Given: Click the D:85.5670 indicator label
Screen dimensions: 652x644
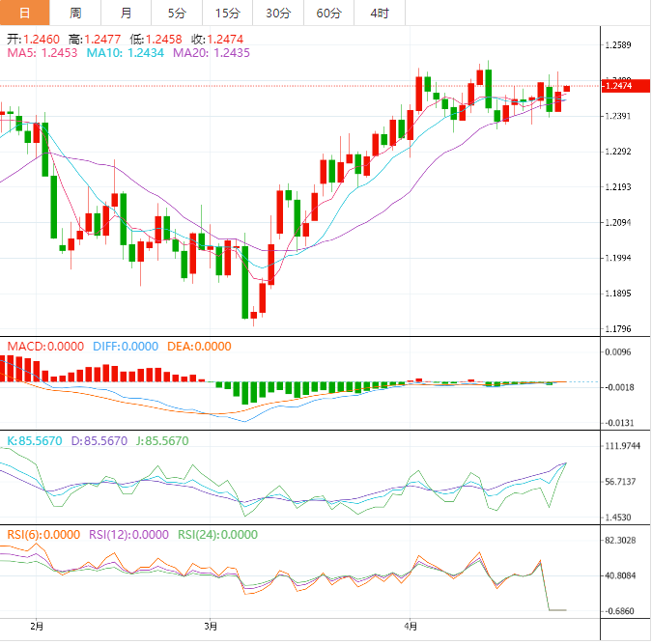Looking at the screenshot, I should point(99,440).
